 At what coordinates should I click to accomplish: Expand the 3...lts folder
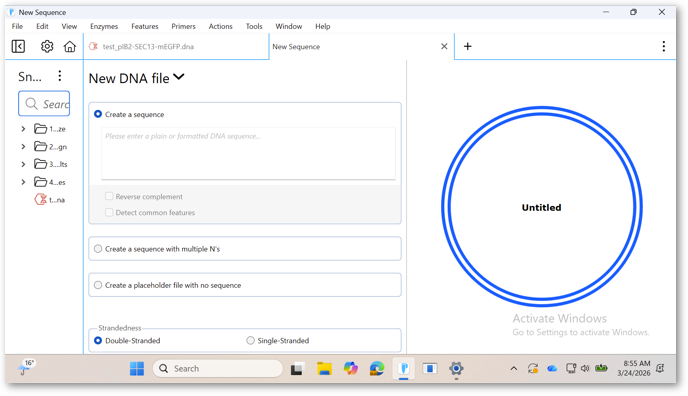[23, 164]
